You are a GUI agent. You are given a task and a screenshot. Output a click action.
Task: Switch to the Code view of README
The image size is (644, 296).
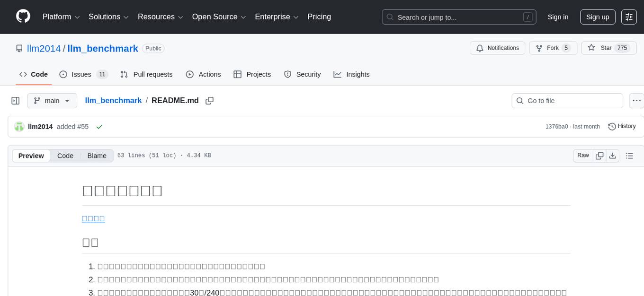[65, 156]
